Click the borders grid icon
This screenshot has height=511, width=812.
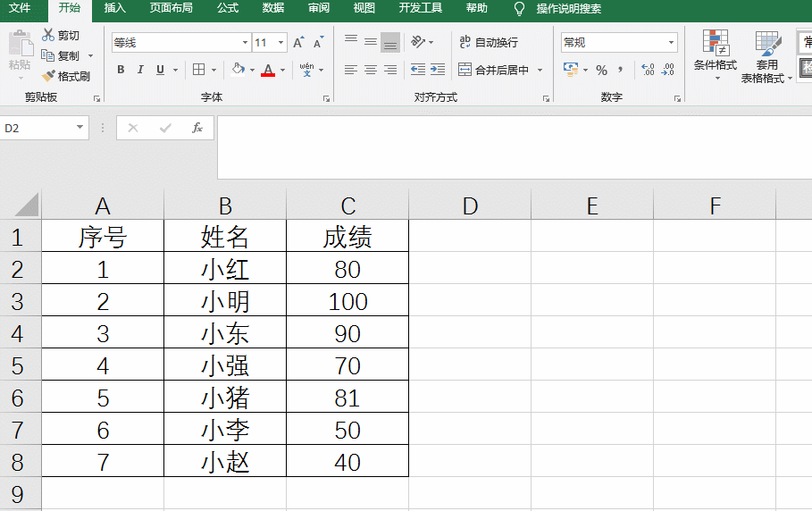[199, 70]
